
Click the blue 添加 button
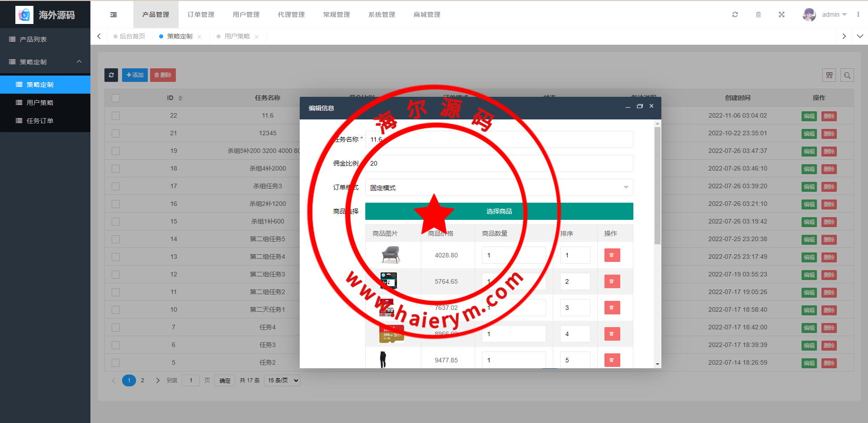[x=135, y=75]
